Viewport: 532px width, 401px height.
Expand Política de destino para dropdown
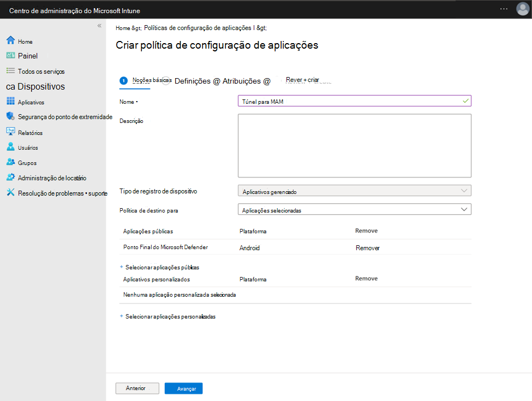355,209
